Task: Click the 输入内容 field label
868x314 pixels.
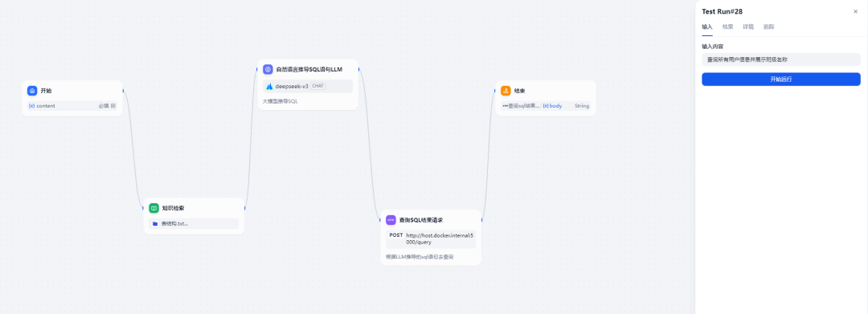Action: tap(712, 47)
